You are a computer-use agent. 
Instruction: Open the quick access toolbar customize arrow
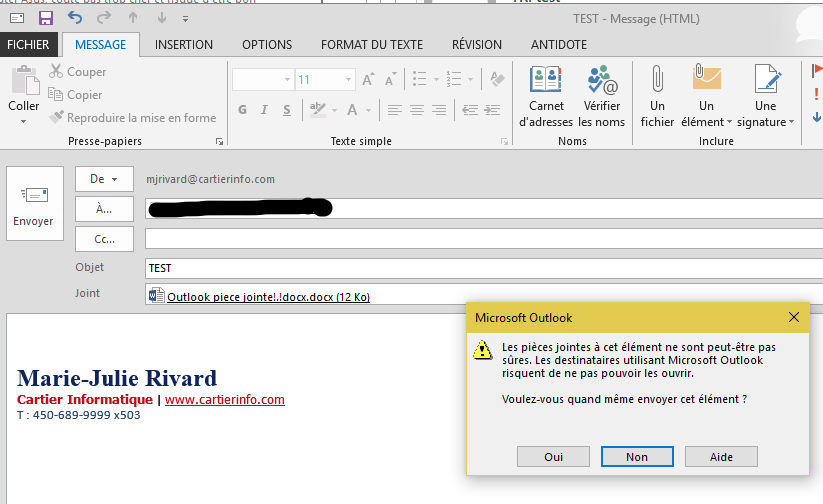click(185, 19)
